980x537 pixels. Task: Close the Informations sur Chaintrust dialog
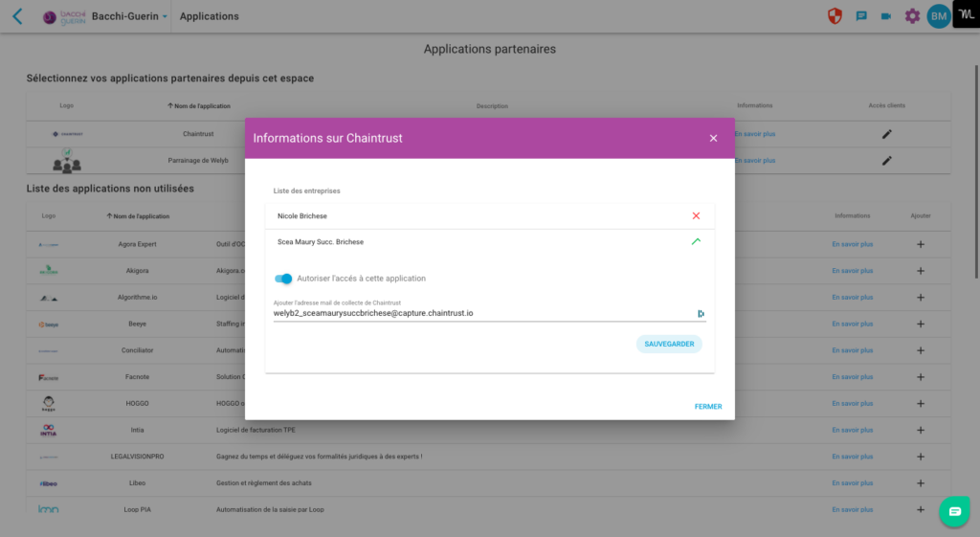click(x=713, y=138)
